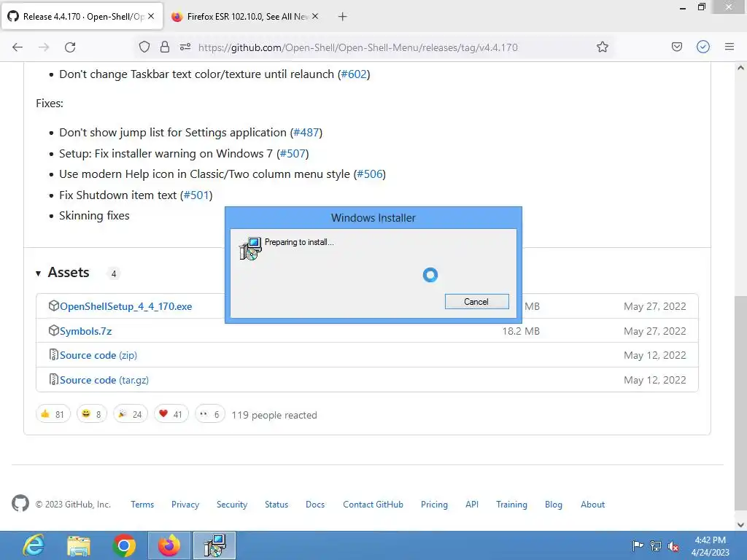Image resolution: width=747 pixels, height=560 pixels.
Task: Open issue #602 link
Action: tap(354, 74)
